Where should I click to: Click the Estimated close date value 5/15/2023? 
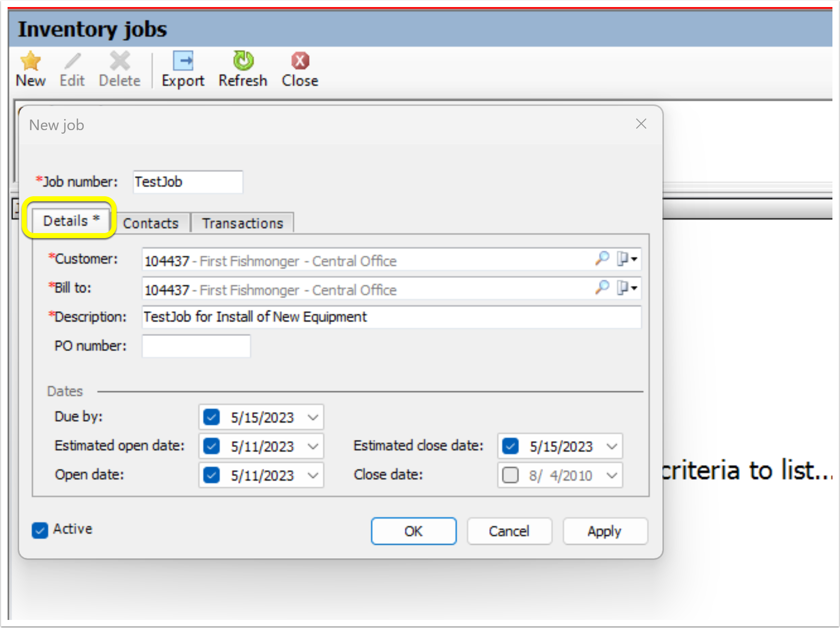tap(561, 446)
